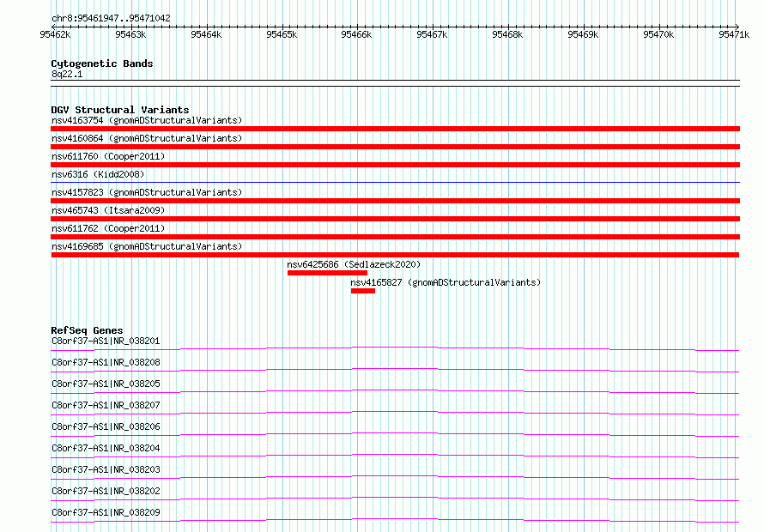Click the red nsv465743 variant bar

(395, 219)
